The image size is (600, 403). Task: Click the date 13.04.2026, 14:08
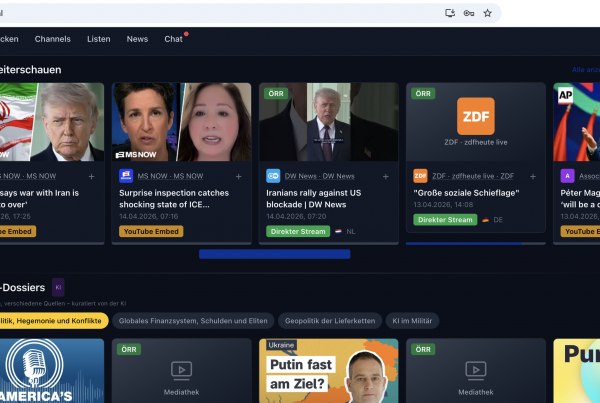443,205
